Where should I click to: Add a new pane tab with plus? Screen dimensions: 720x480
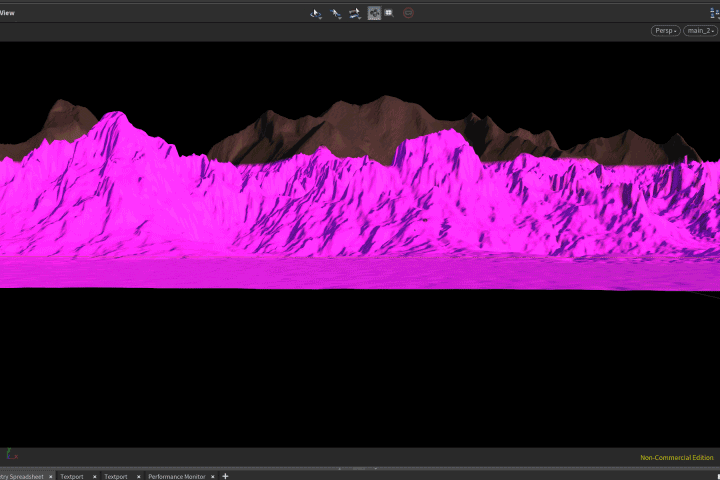[225, 476]
